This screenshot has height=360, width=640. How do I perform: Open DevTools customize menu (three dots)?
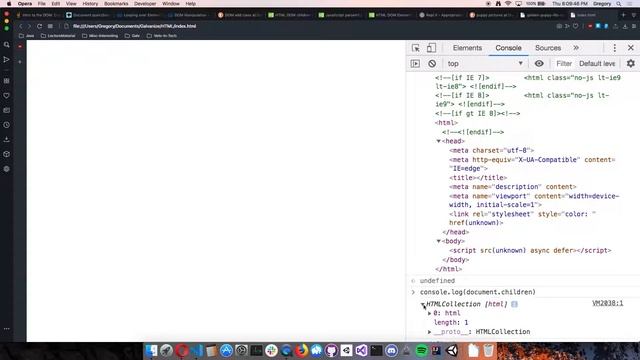(x=614, y=48)
